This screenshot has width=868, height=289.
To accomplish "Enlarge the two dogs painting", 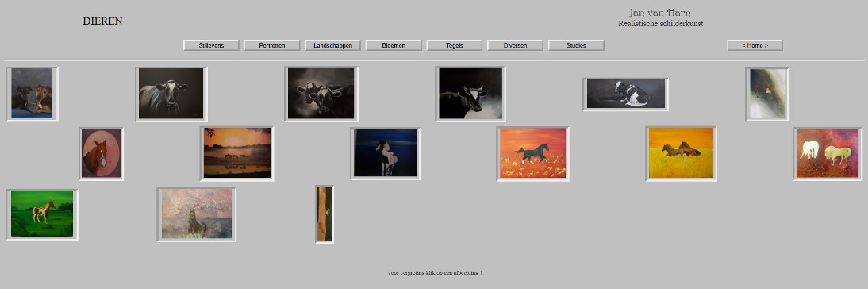I will coord(32,94).
